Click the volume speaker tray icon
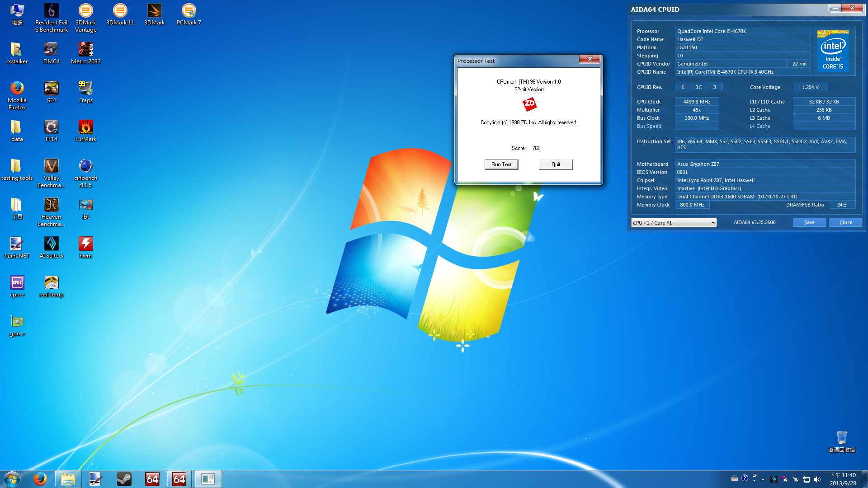 click(817, 479)
